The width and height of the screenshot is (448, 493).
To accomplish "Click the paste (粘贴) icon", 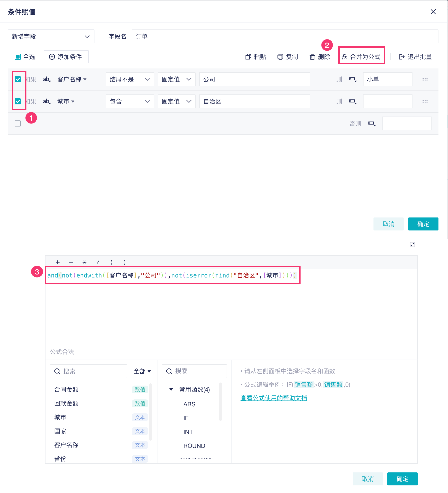I will click(x=248, y=57).
